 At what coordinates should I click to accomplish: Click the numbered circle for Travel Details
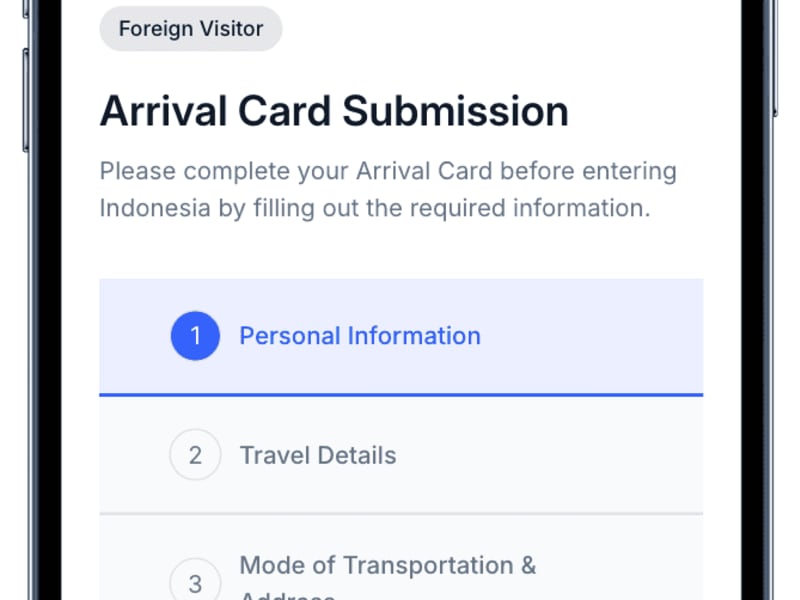(195, 455)
